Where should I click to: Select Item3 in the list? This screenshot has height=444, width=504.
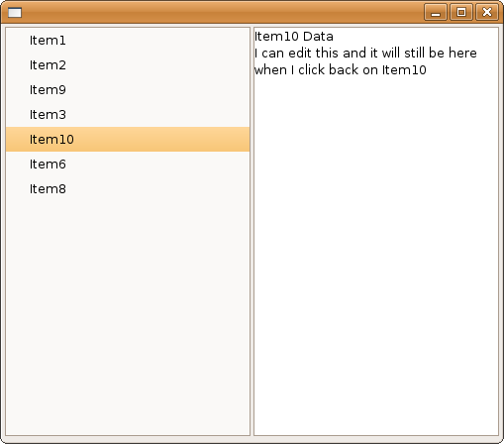coord(128,115)
